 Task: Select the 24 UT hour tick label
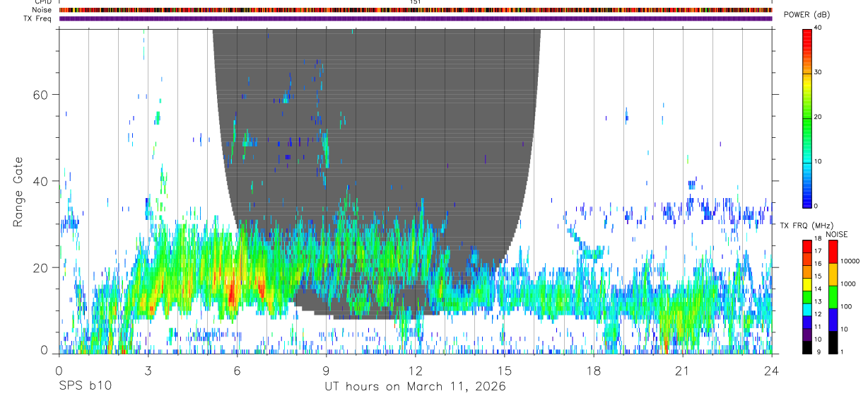772,370
